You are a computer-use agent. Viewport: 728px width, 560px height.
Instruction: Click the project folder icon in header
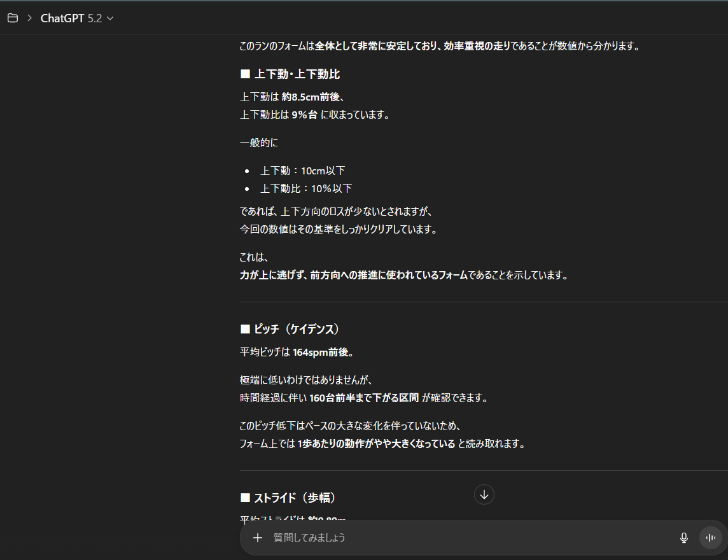click(x=12, y=18)
